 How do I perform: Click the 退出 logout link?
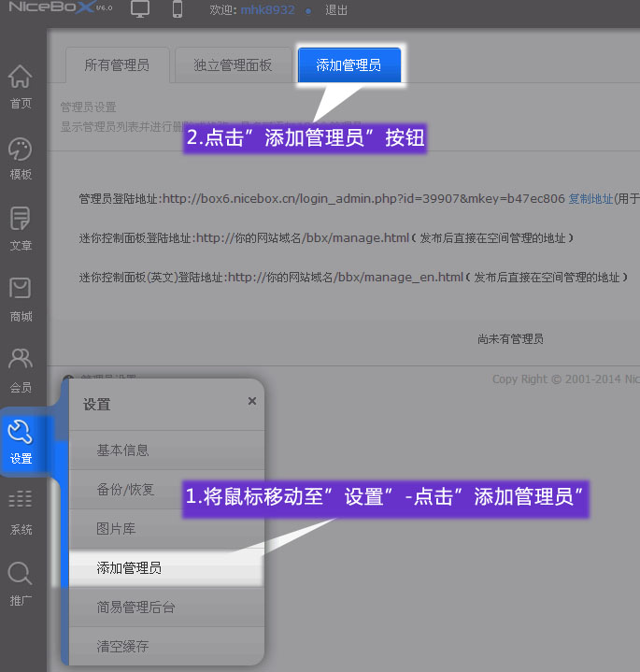[x=336, y=11]
